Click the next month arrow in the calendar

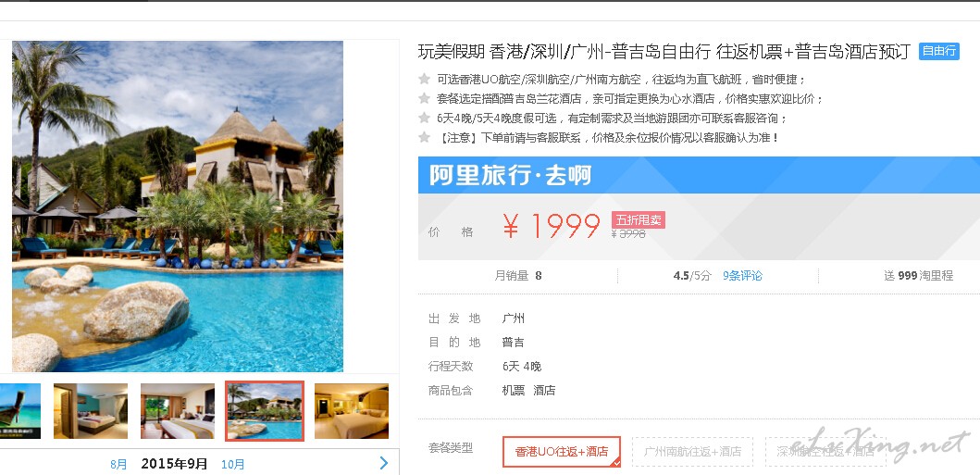(384, 463)
